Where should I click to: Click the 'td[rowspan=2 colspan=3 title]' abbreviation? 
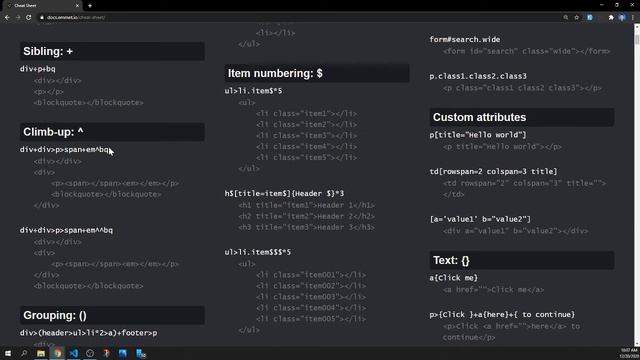(493, 171)
